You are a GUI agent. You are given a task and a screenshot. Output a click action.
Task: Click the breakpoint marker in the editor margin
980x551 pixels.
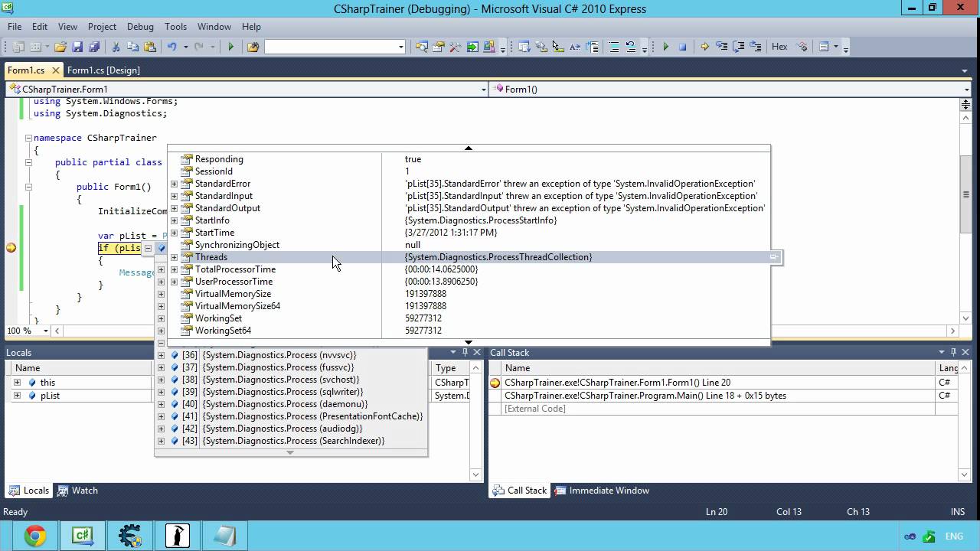[x=11, y=247]
